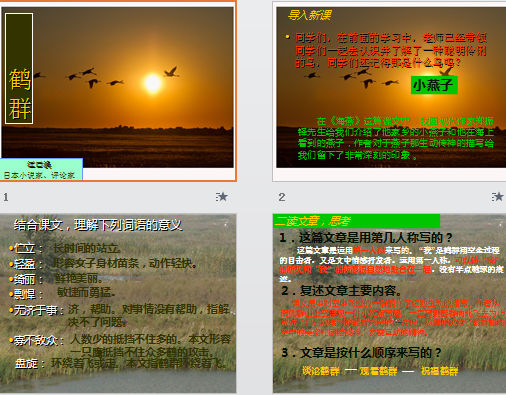Click the question 3．文章是按什么顺序来写的？
506x395 pixels.
(x=362, y=352)
